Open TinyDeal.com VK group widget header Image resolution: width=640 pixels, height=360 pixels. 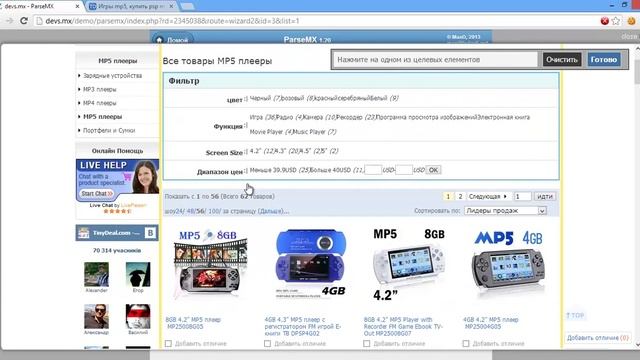click(x=117, y=233)
